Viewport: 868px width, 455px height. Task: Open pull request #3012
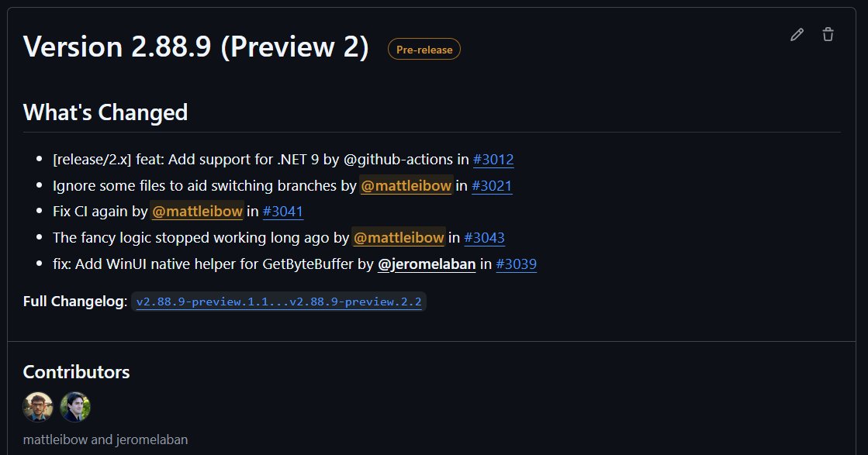point(493,160)
